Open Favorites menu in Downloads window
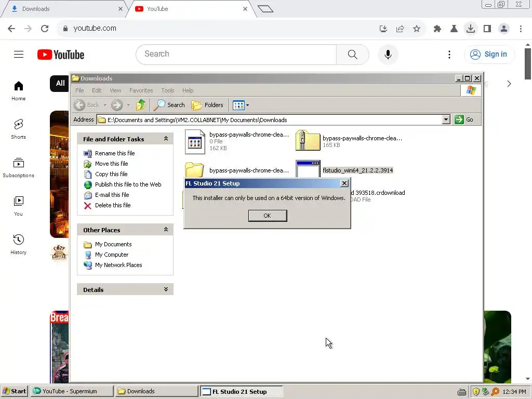Screen dimensions: 532x399 (x=141, y=90)
